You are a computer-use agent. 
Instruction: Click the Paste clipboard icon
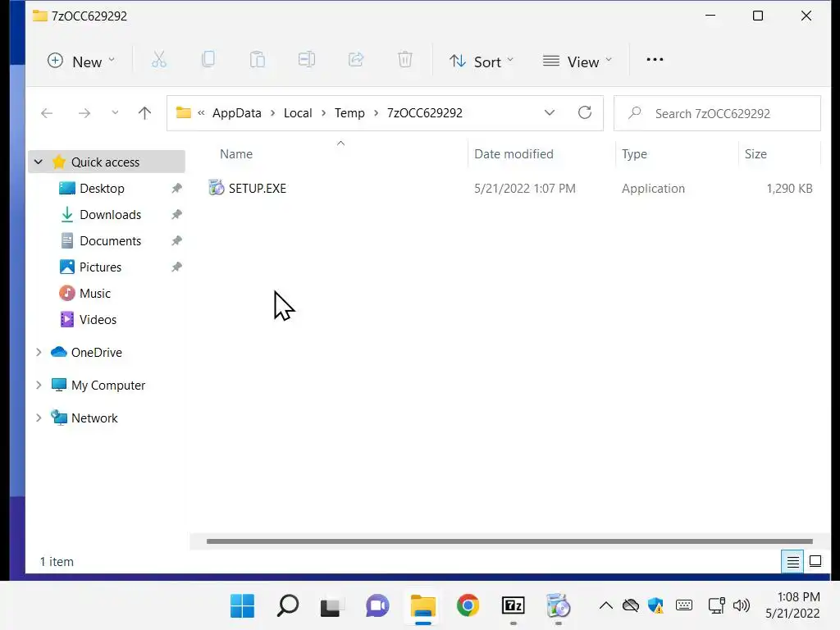click(258, 60)
